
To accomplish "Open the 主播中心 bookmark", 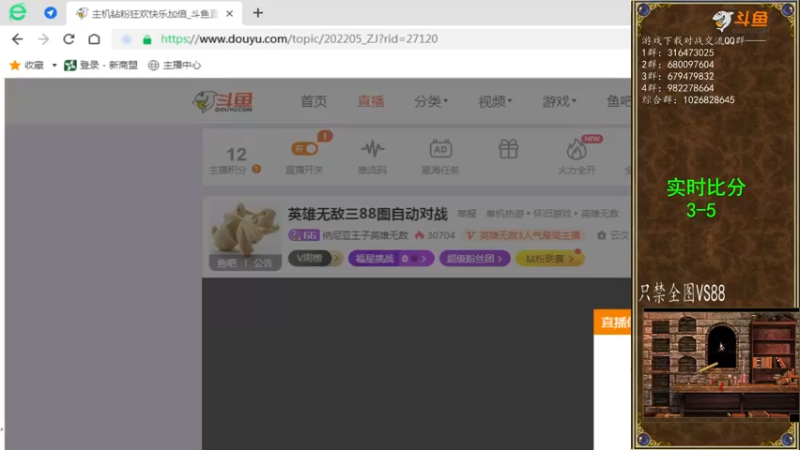I will pyautogui.click(x=174, y=65).
